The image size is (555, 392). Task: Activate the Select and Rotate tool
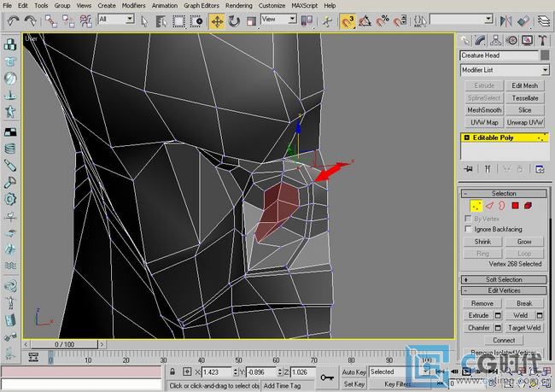[x=234, y=21]
